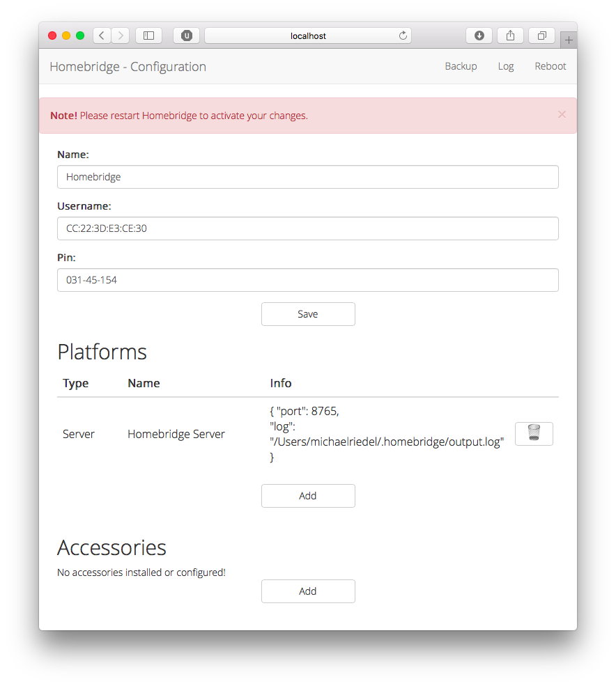Image resolution: width=616 pixels, height=686 pixels.
Task: Select the Server type cell
Action: click(x=78, y=434)
